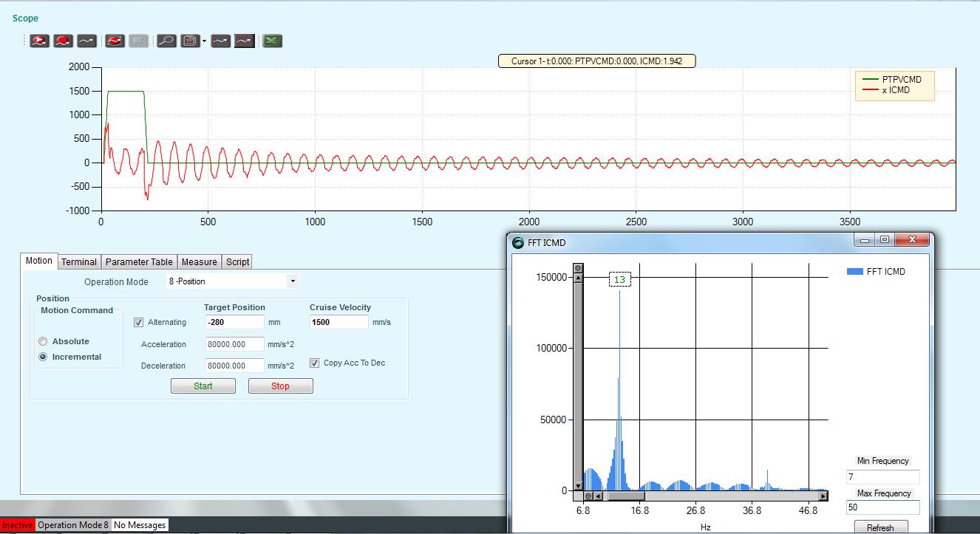Select the Absolute motion command option
The height and width of the screenshot is (534, 980).
coord(43,341)
